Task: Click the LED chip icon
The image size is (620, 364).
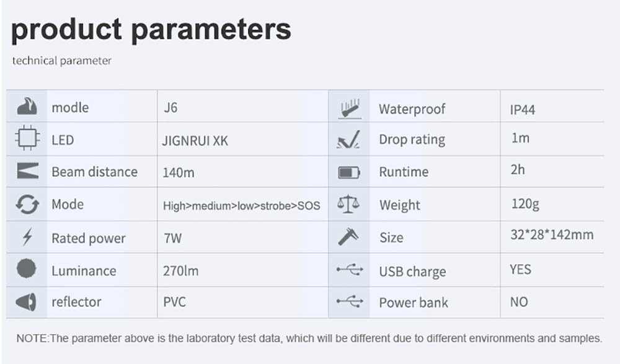Action: (x=27, y=139)
